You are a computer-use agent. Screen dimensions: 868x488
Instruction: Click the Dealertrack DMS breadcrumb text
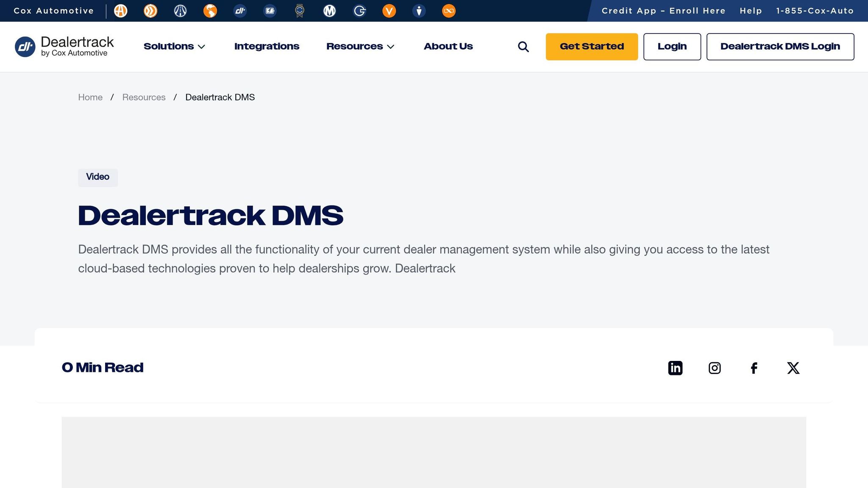coord(220,97)
